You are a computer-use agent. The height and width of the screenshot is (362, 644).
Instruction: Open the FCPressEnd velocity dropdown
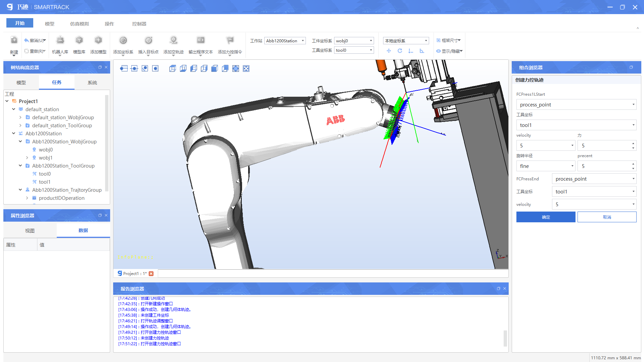(594, 204)
